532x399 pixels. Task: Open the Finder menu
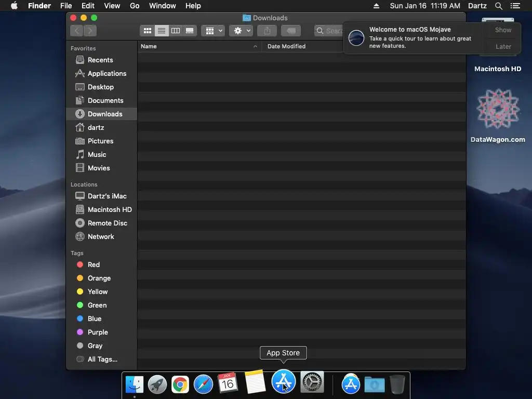39,6
